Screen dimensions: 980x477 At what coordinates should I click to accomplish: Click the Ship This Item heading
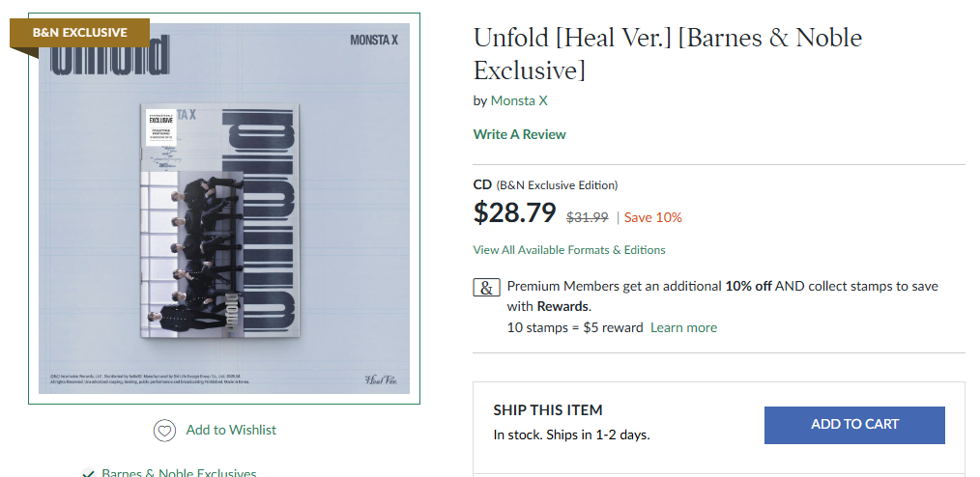[547, 410]
